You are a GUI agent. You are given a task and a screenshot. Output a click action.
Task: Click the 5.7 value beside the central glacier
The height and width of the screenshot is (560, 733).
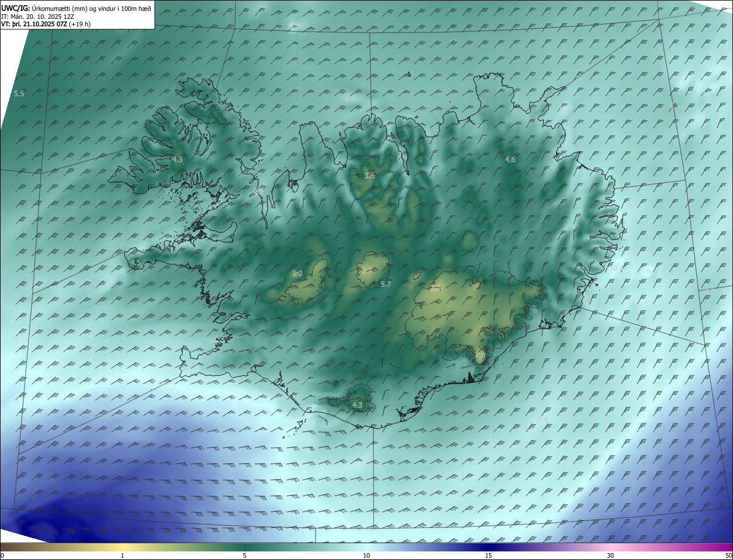point(385,284)
